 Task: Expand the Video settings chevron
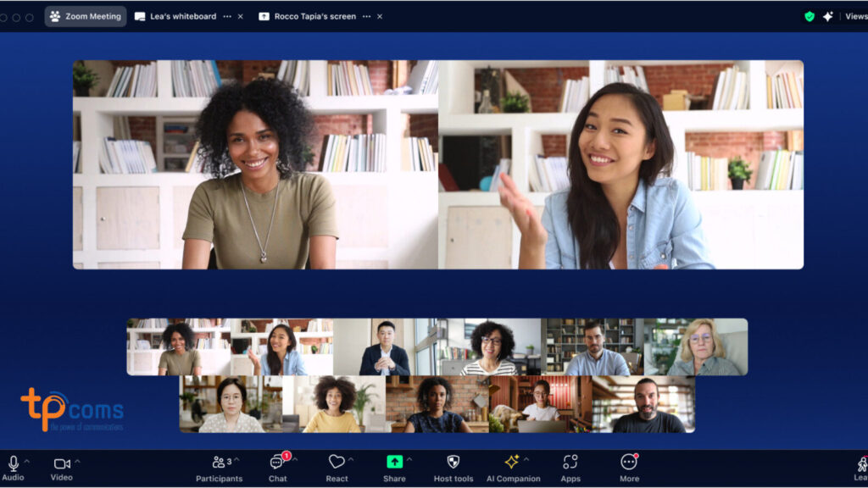coord(78,460)
